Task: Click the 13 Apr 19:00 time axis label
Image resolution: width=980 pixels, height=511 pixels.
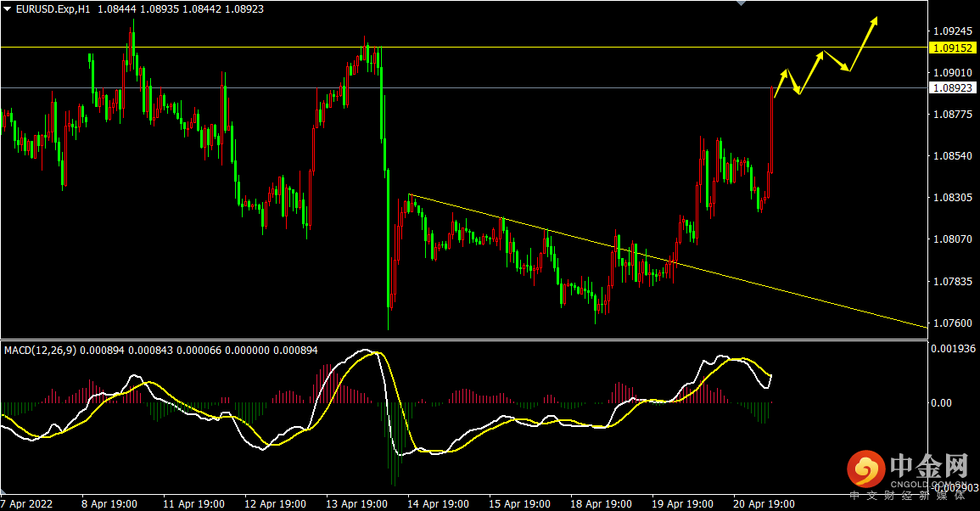Action: (356, 503)
